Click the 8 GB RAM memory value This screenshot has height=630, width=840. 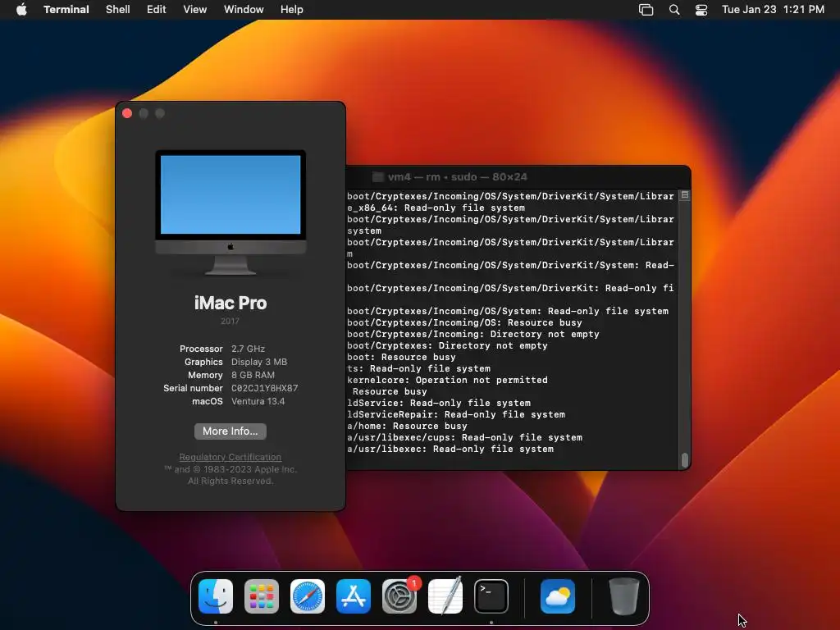(253, 375)
